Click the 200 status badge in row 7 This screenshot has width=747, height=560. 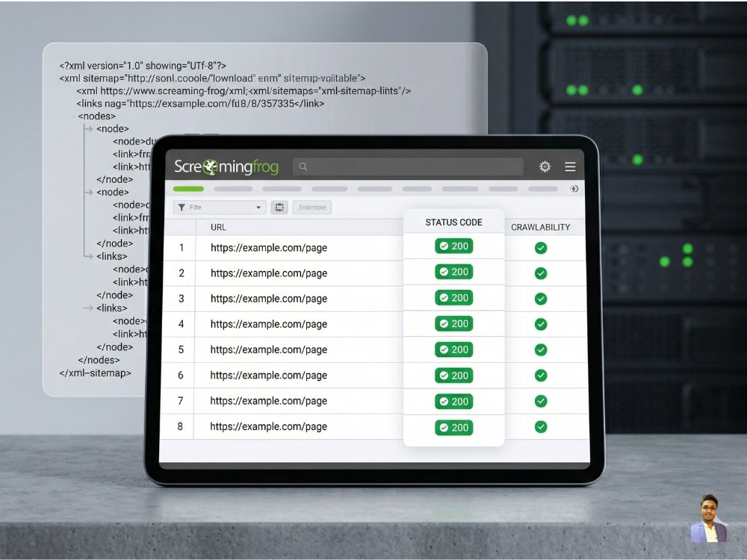[x=453, y=402]
